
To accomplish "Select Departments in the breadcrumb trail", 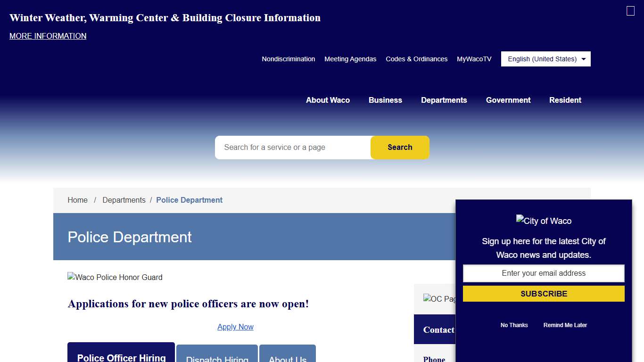I will pyautogui.click(x=124, y=200).
